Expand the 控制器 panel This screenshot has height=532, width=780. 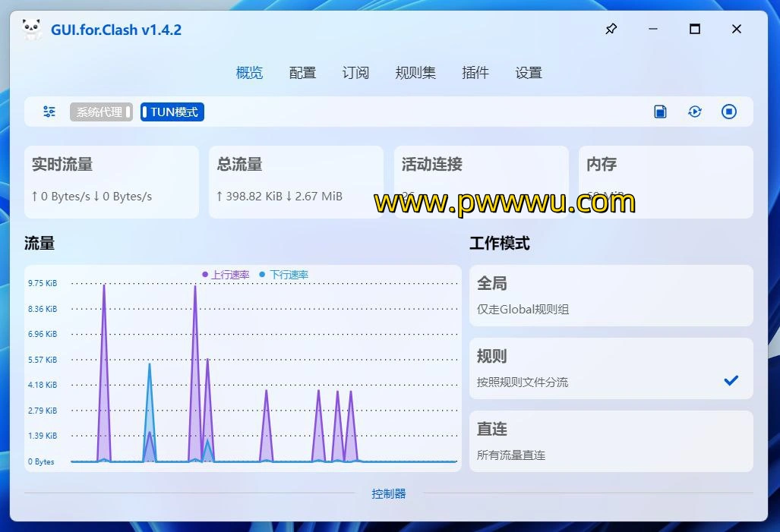click(389, 494)
